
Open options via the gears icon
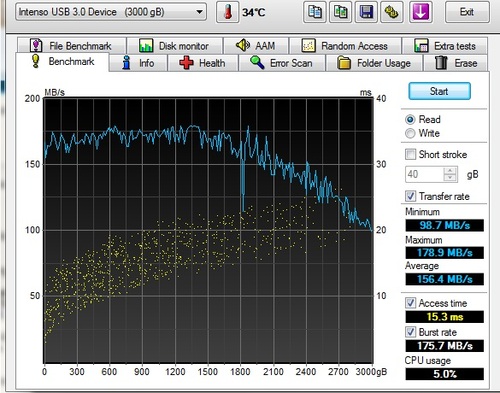[392, 12]
